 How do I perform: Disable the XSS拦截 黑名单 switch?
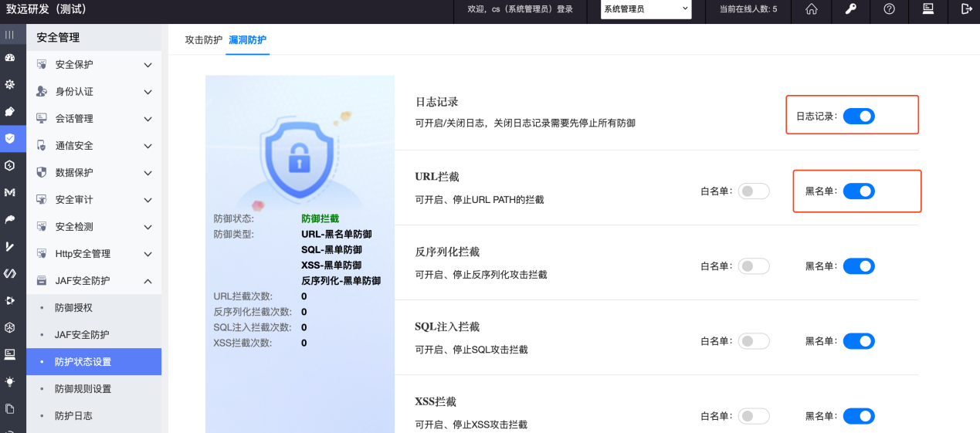(x=859, y=416)
